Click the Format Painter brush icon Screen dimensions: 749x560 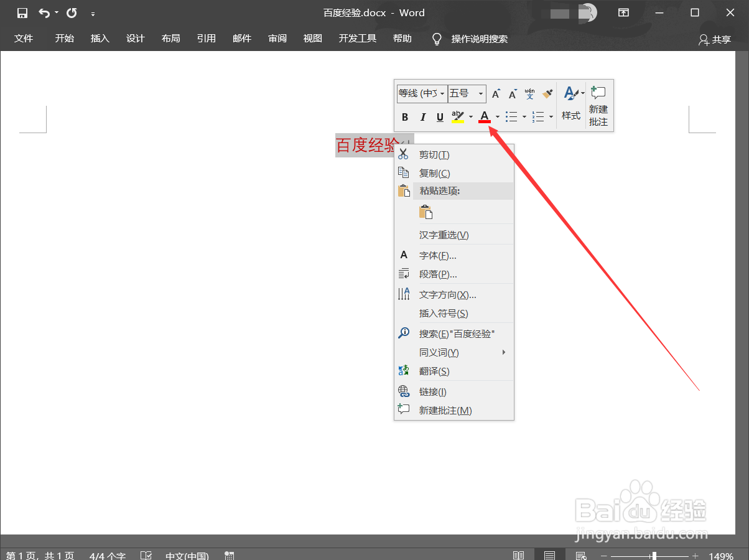(547, 94)
